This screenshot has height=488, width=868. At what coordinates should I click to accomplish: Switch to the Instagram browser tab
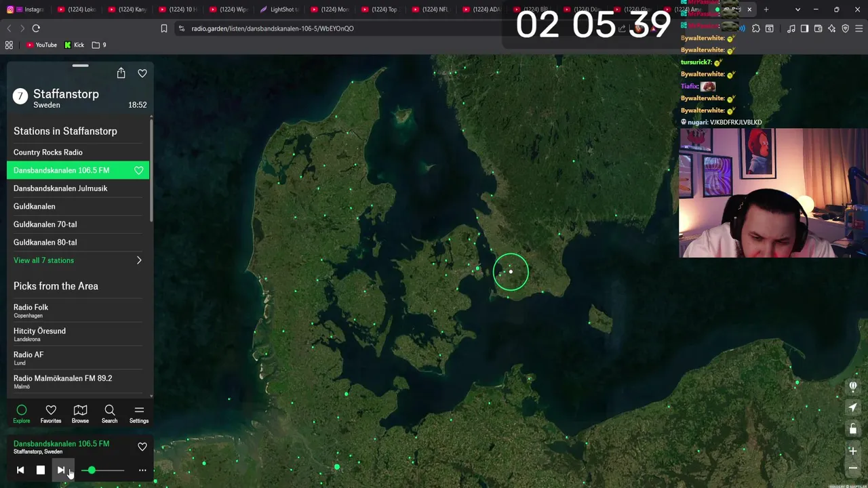(x=26, y=9)
